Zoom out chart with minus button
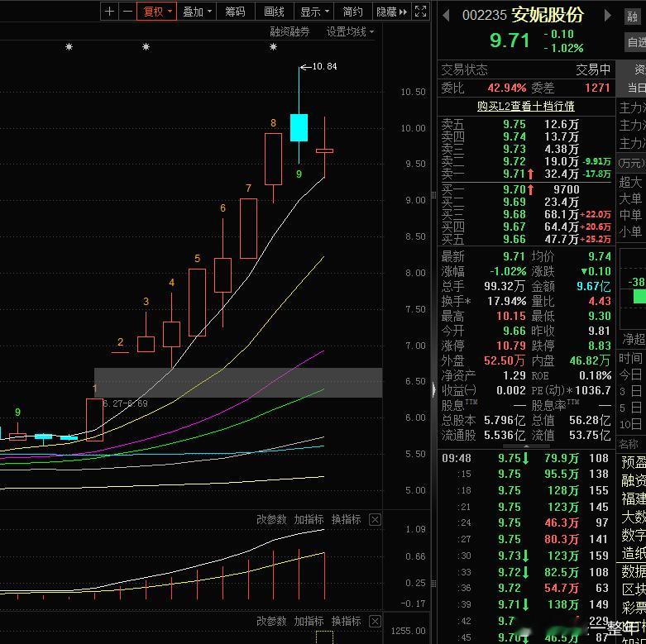This screenshot has width=646, height=644. pyautogui.click(x=127, y=12)
